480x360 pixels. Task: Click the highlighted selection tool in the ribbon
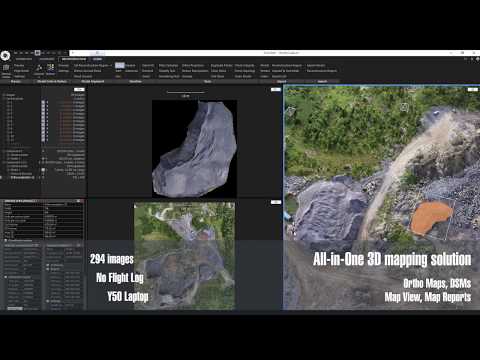point(120,66)
